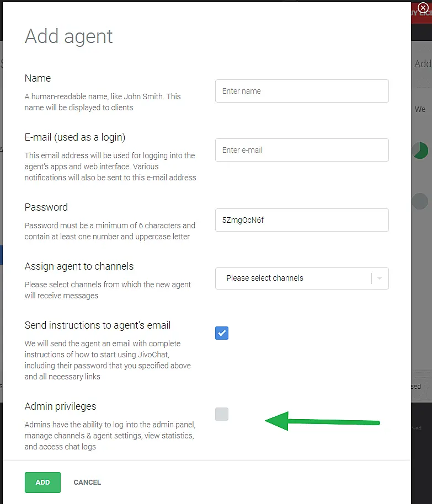The width and height of the screenshot is (432, 504).
Task: Click the channels dropdown arrow
Action: click(380, 278)
